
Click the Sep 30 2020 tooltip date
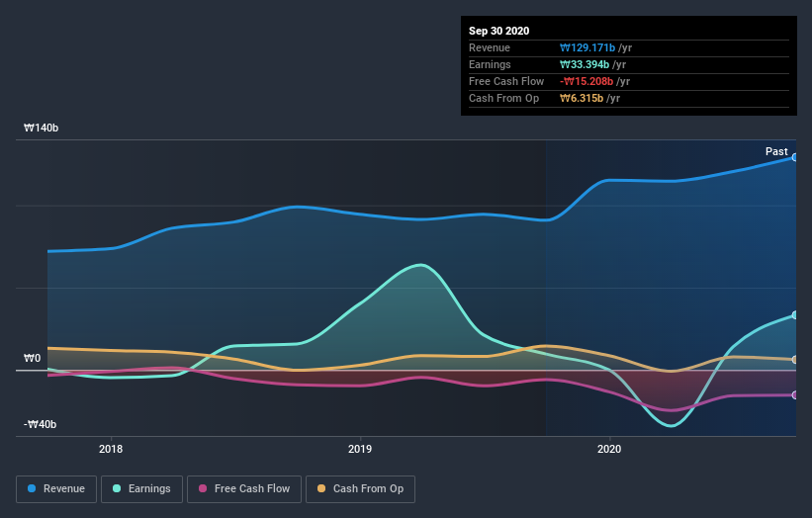[499, 31]
